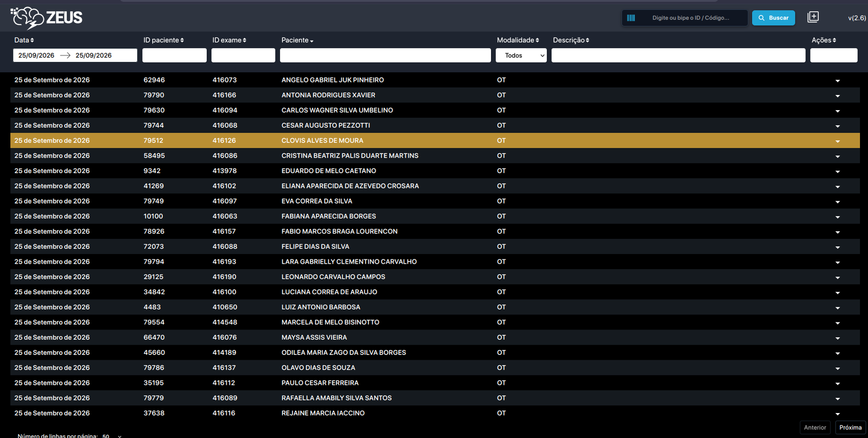Image resolution: width=868 pixels, height=438 pixels.
Task: Show actions for MARCELA DE MELO BISINOTTO
Action: [x=838, y=323]
